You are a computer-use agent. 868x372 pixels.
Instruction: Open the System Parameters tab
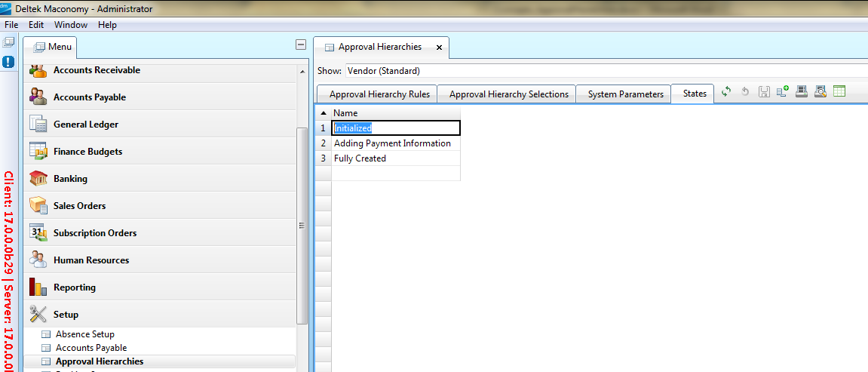click(x=625, y=94)
